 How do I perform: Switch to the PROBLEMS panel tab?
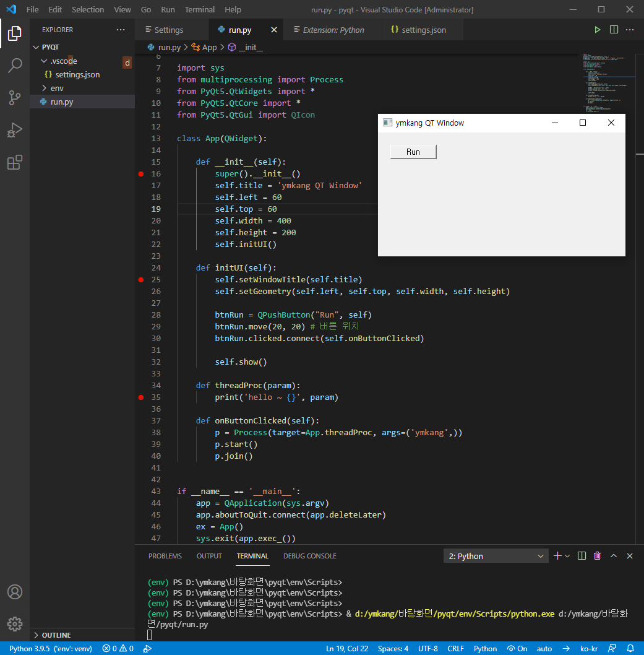pos(165,556)
